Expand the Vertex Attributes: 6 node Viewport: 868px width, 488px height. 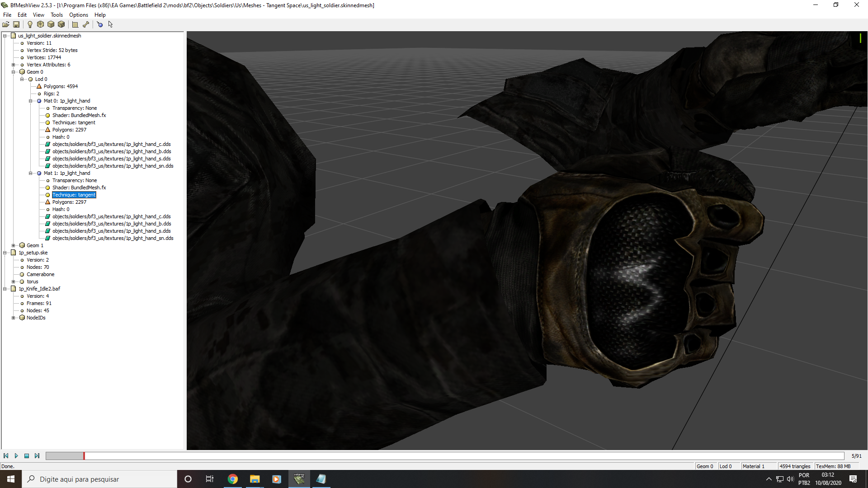point(14,65)
